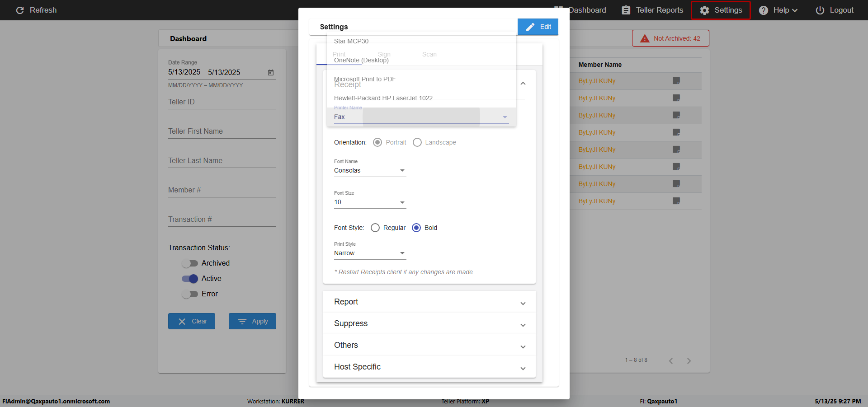Click the 'Restart Receipts client' note text
Screen dimensions: 868x407
pos(404,272)
